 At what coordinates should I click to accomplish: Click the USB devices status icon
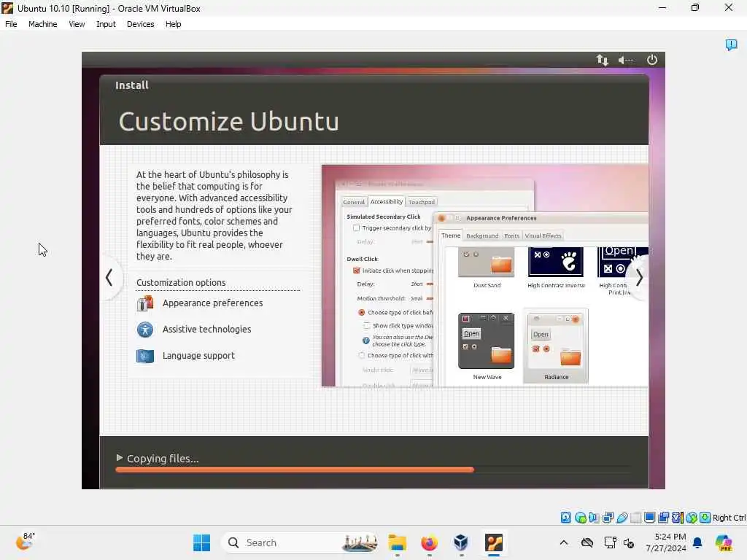[622, 518]
